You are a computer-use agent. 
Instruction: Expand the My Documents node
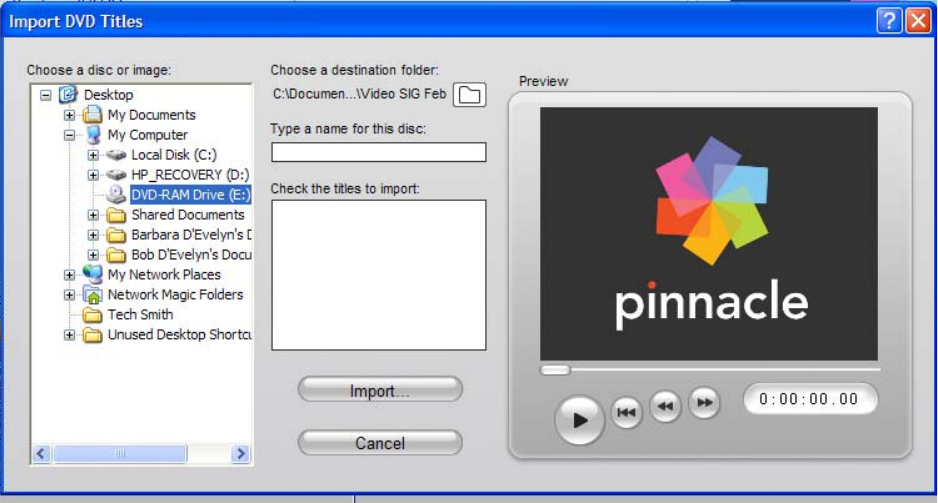click(69, 115)
